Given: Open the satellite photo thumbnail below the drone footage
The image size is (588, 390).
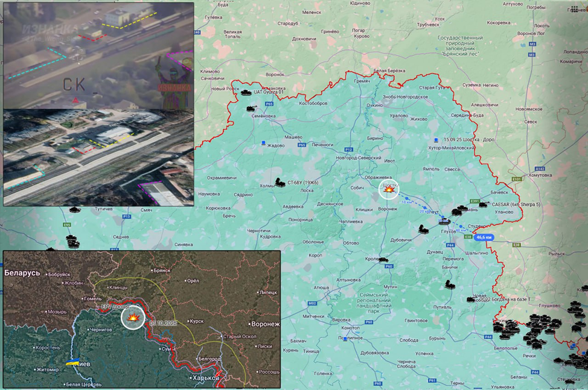Looking at the screenshot, I should 98,157.
